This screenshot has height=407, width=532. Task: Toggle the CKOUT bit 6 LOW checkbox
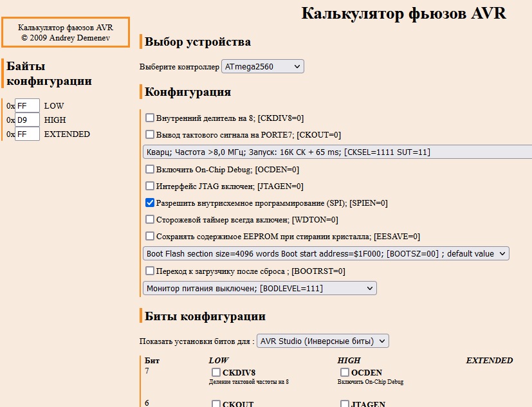[216, 404]
